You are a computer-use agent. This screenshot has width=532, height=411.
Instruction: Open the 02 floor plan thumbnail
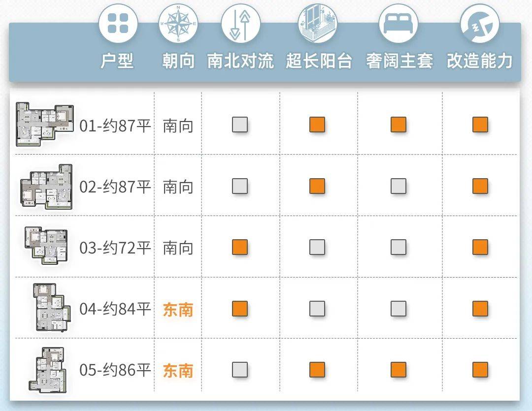(x=46, y=187)
